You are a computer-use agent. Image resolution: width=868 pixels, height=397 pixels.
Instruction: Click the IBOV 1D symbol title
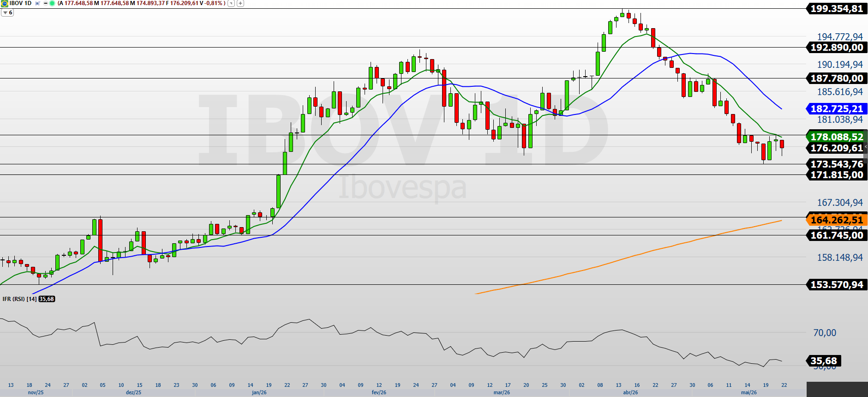coord(20,3)
